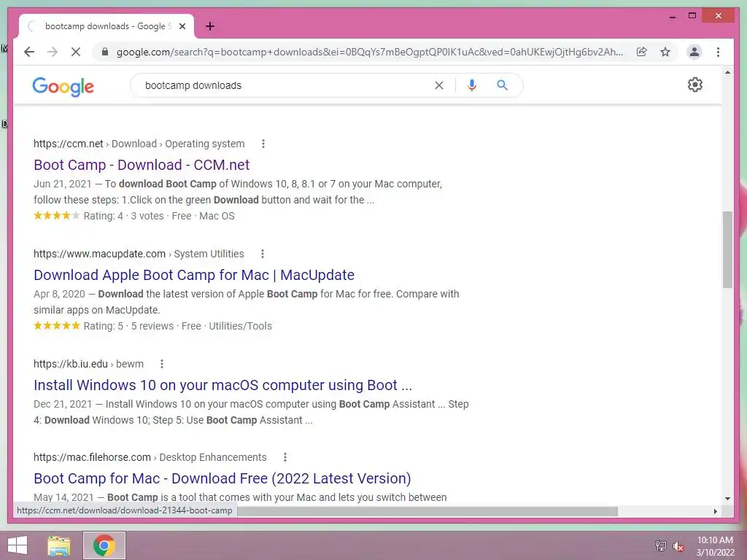Start voice search with microphone

coord(472,85)
